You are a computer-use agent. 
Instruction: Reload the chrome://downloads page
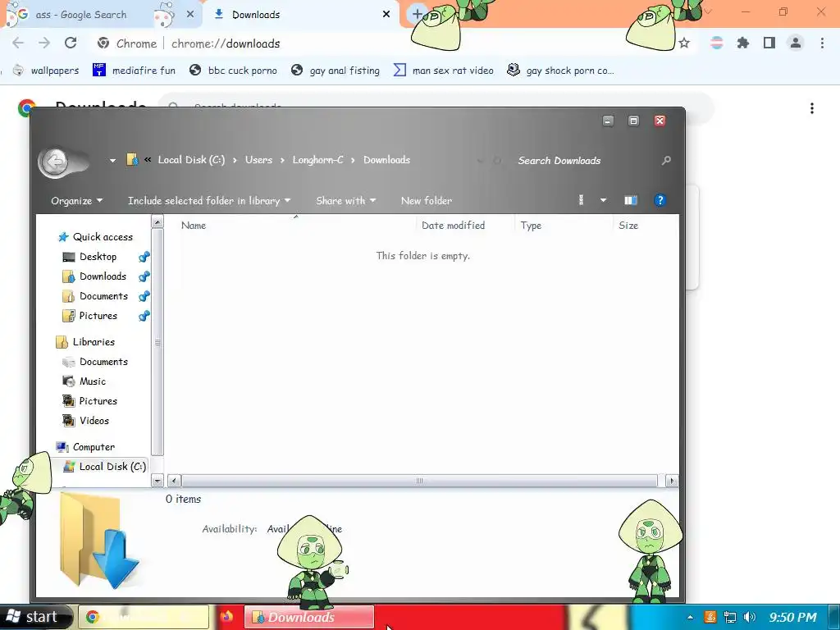(71, 43)
